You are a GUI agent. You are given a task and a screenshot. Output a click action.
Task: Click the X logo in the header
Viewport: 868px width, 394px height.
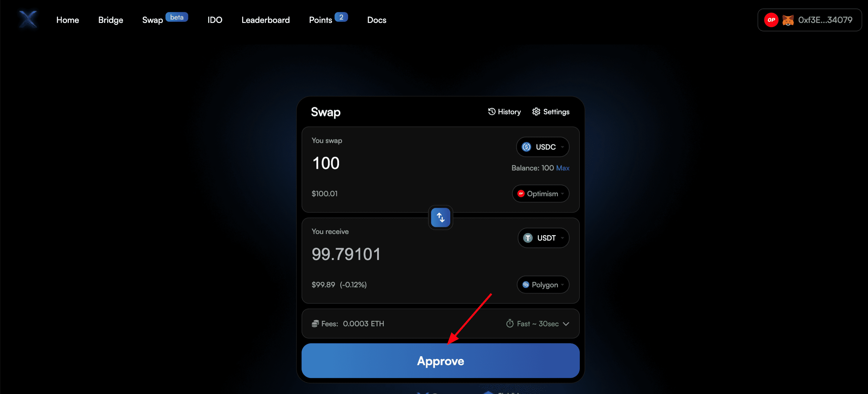[x=28, y=19]
